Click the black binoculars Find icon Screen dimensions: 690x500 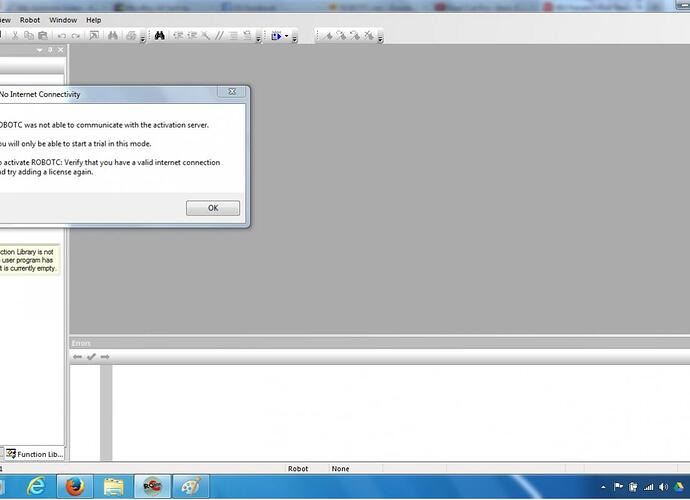pos(159,36)
